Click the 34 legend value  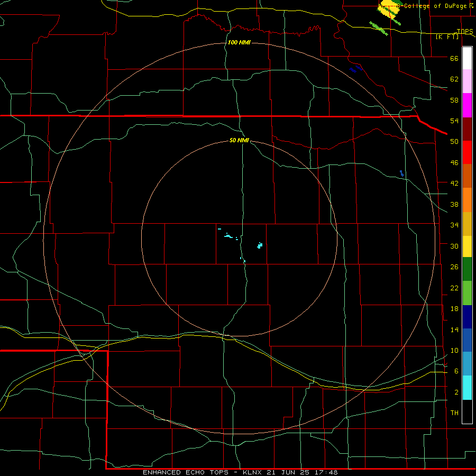tap(454, 225)
